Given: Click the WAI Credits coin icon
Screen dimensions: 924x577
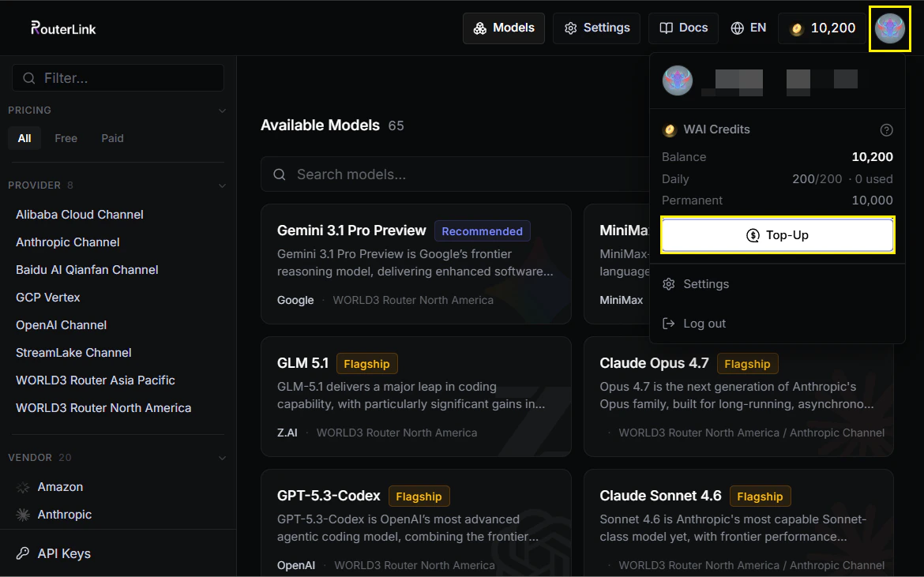Looking at the screenshot, I should pos(670,129).
